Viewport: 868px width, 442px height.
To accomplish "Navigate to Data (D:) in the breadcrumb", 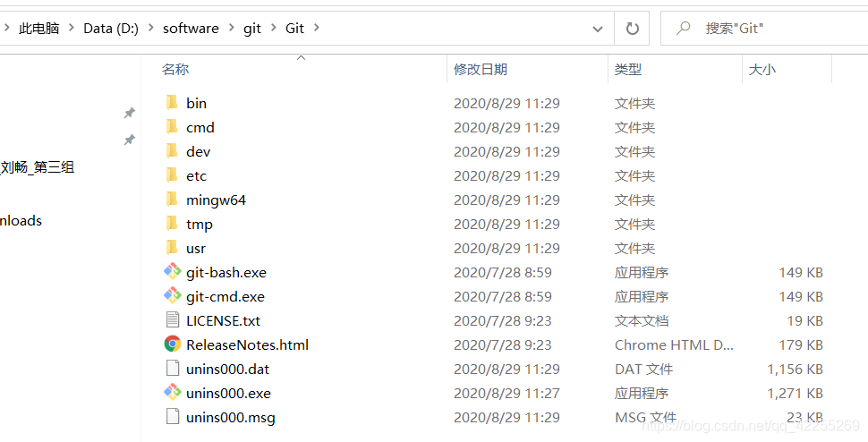I will click(111, 29).
